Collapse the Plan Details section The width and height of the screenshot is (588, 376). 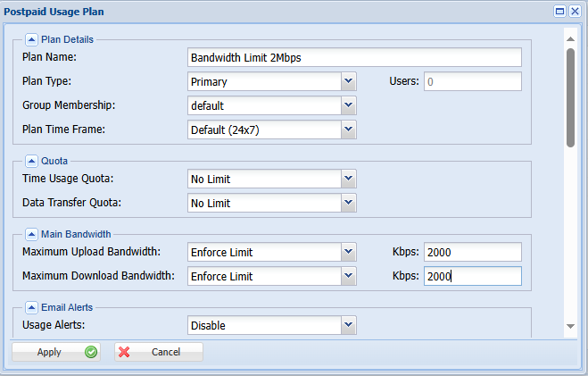pos(31,39)
